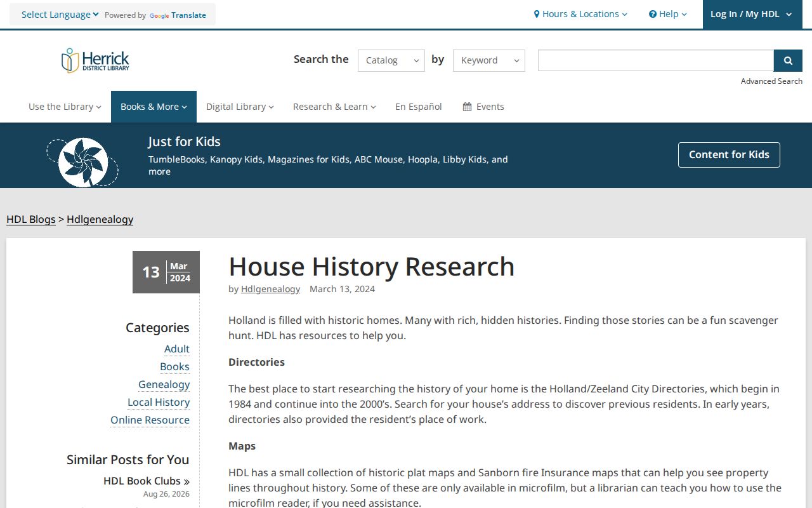This screenshot has width=812, height=508.
Task: Follow the Hdlgenealogy breadcrumb link
Action: (100, 219)
